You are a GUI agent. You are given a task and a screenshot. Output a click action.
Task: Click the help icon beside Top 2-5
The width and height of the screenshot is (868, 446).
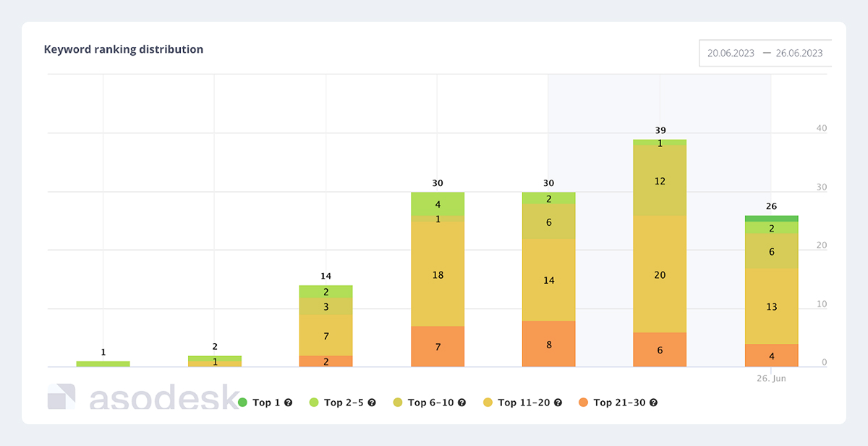point(372,403)
